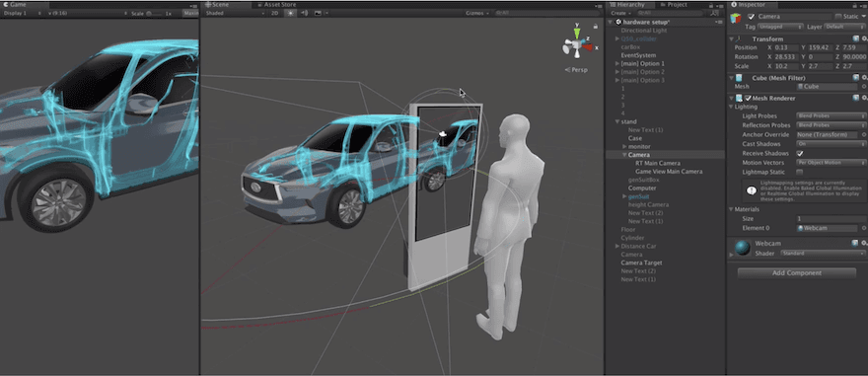The image size is (868, 376).
Task: Open the Shaded draw mode dropdown
Action: [x=235, y=13]
